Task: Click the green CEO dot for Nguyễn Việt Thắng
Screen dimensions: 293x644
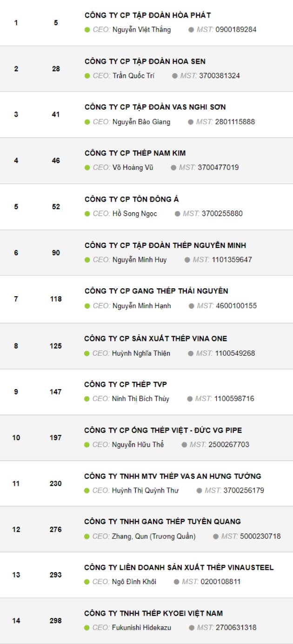Action: tap(87, 30)
